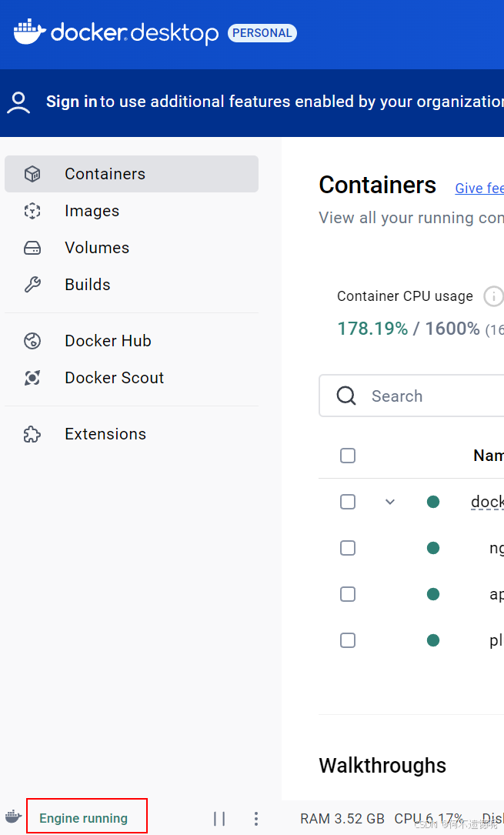Click the Builds wrench icon
The width and height of the screenshot is (504, 835).
pos(32,285)
